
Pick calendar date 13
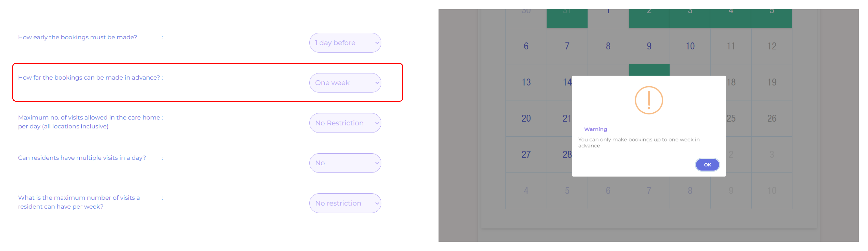point(526,82)
